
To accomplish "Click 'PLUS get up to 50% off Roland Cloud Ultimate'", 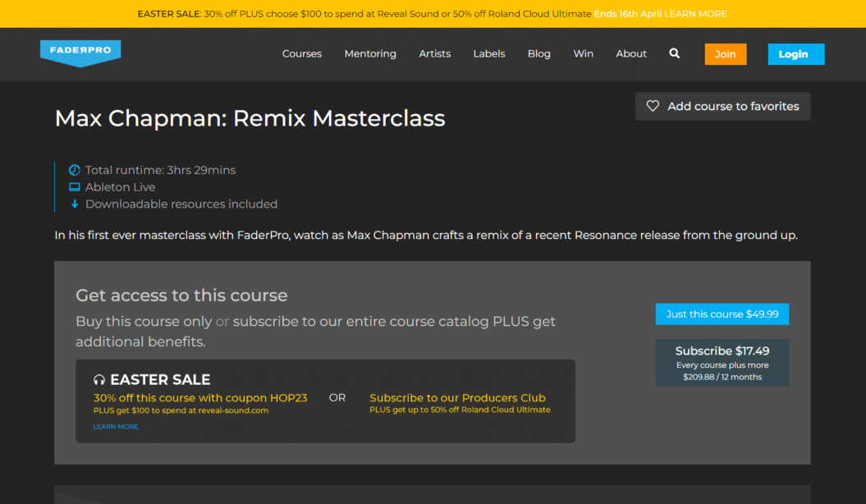I will (460, 410).
